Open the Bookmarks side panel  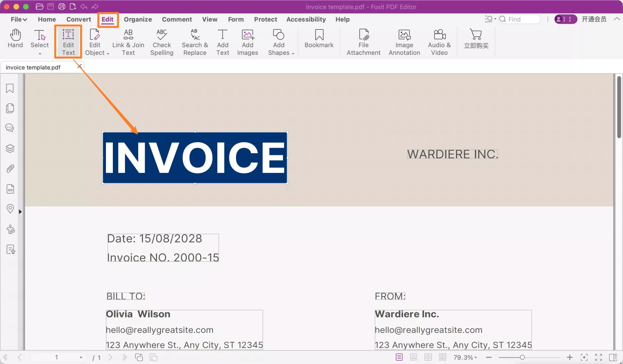10,89
